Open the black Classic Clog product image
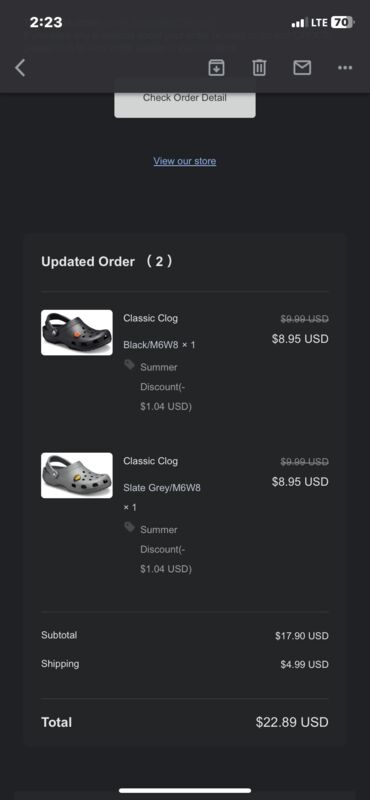The height and width of the screenshot is (800, 370). point(77,333)
